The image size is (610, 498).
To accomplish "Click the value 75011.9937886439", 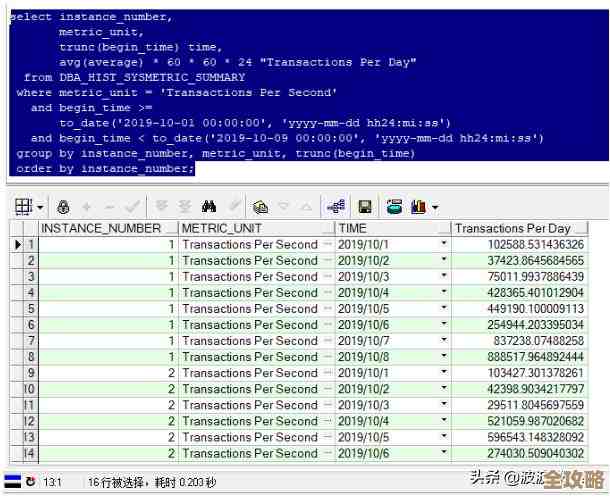I will pyautogui.click(x=536, y=277).
